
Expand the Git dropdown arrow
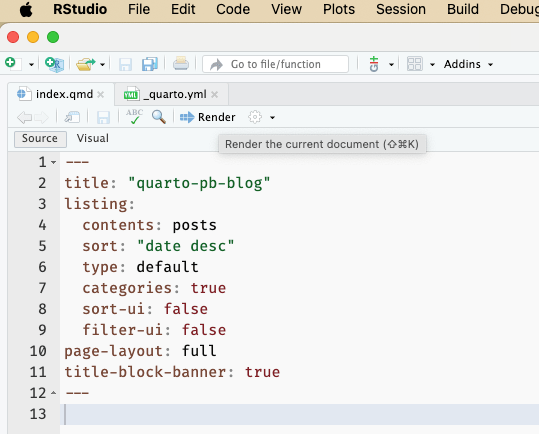391,65
